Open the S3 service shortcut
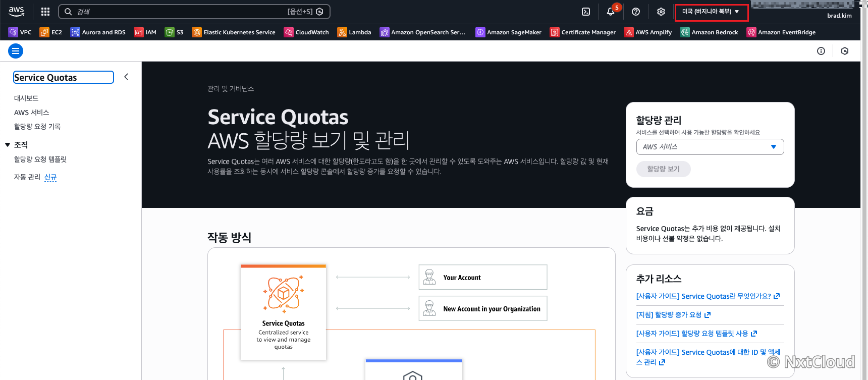 pos(175,32)
